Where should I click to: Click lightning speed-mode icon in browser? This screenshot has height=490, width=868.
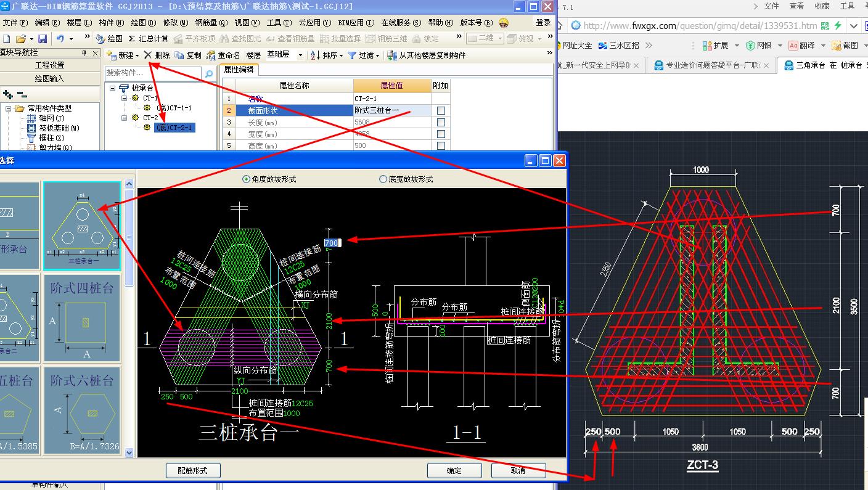838,26
